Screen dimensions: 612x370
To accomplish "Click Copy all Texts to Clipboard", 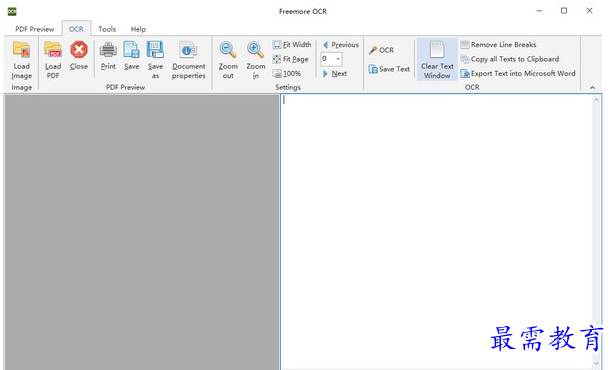I will 510,59.
